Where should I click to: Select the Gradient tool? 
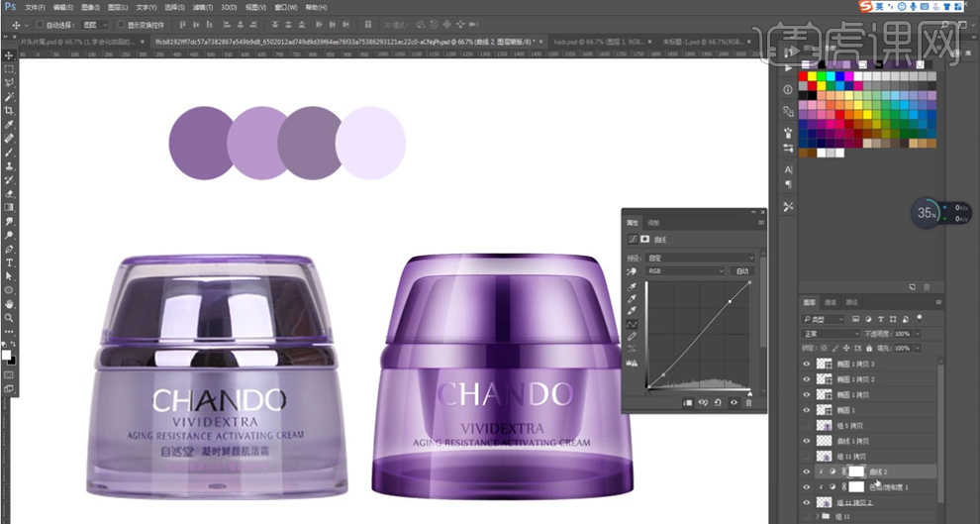(9, 208)
